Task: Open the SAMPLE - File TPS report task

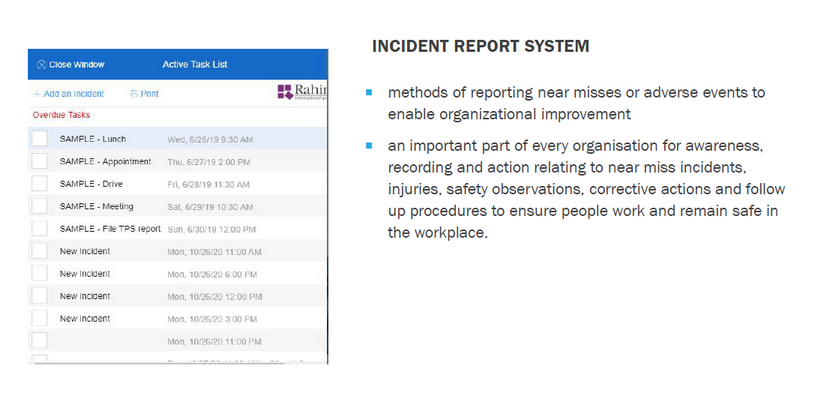Action: pos(110,229)
